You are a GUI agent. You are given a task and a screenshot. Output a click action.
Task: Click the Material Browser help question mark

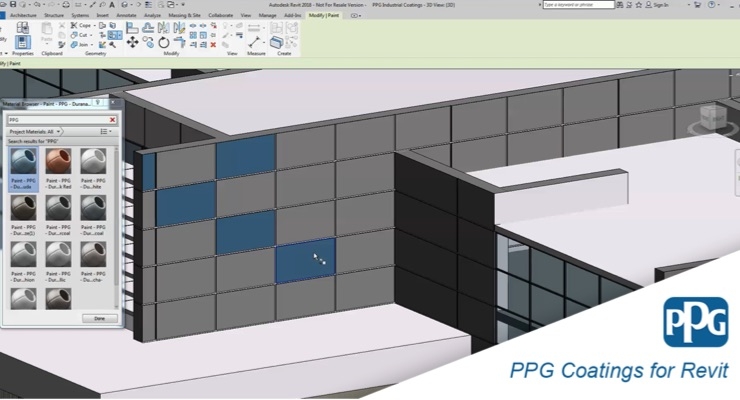(x=98, y=102)
